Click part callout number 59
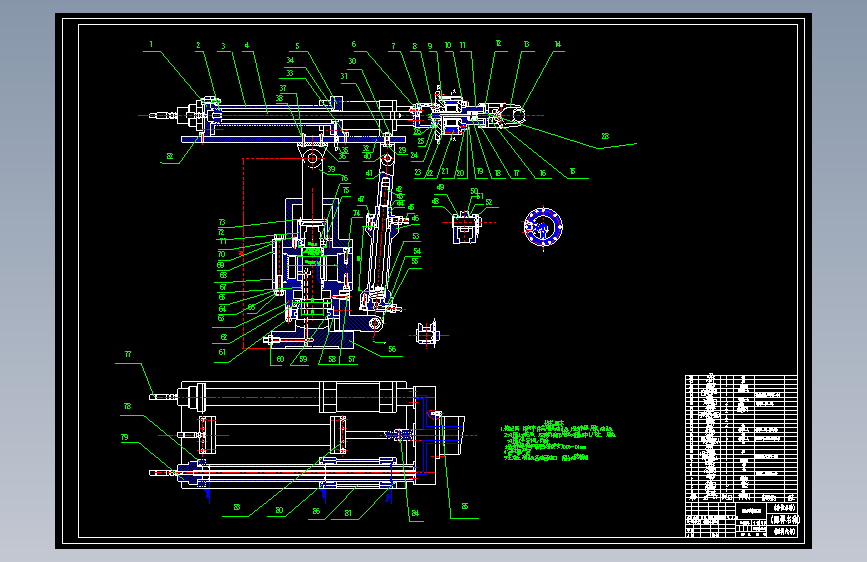The image size is (867, 562). tap(303, 359)
